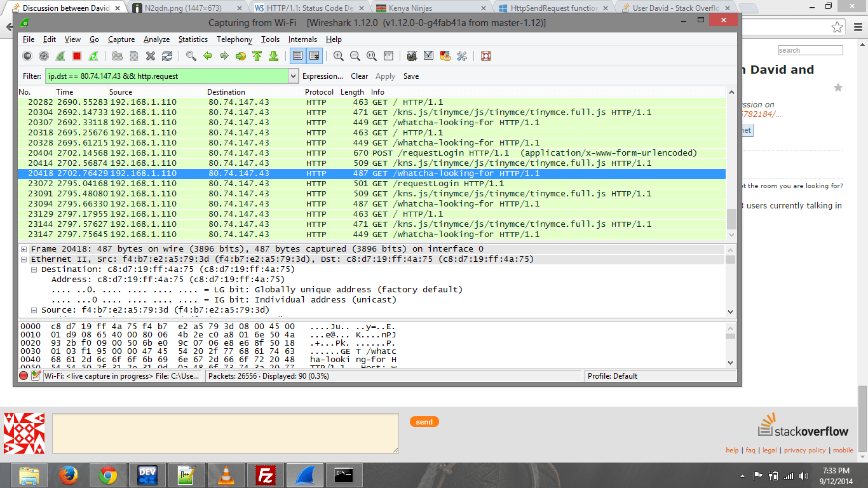Save capture file toolbar icon
Screen dimensions: 868x488
pyautogui.click(x=134, y=56)
